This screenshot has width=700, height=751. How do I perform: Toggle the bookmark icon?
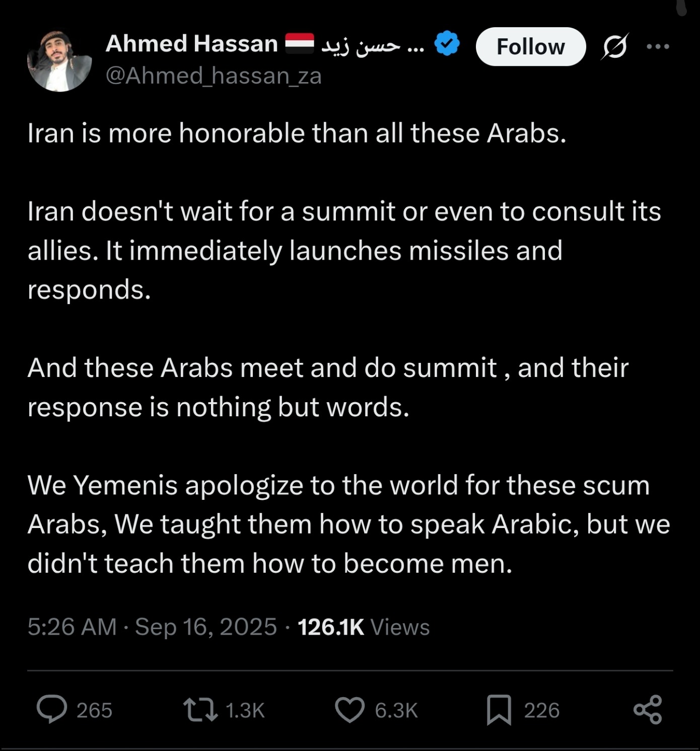[499, 710]
